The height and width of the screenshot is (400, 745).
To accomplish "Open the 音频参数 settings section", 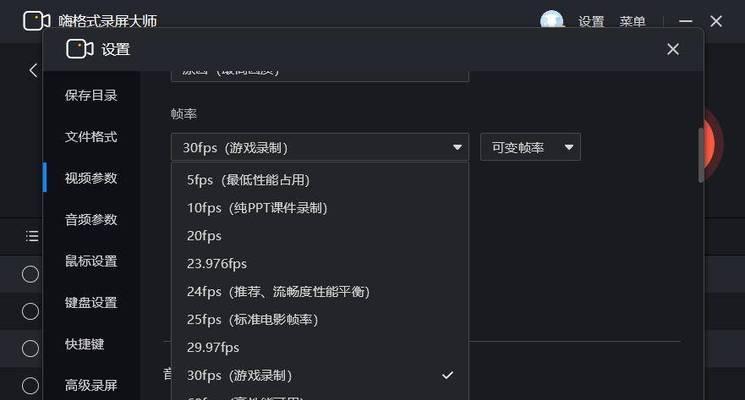I will click(x=91, y=219).
